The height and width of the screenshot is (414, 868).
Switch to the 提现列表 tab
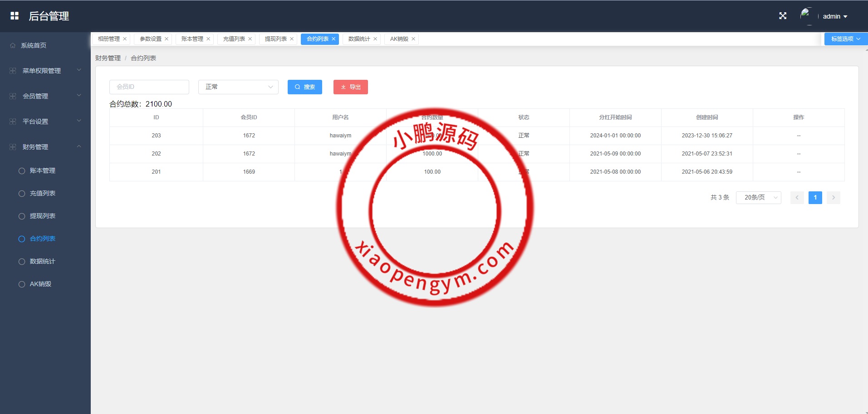(275, 39)
